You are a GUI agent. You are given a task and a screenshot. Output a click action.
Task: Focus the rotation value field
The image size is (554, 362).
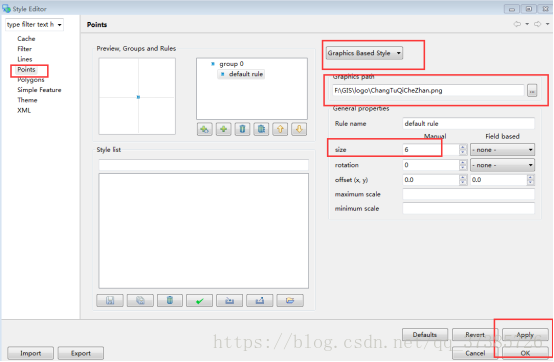pos(431,165)
